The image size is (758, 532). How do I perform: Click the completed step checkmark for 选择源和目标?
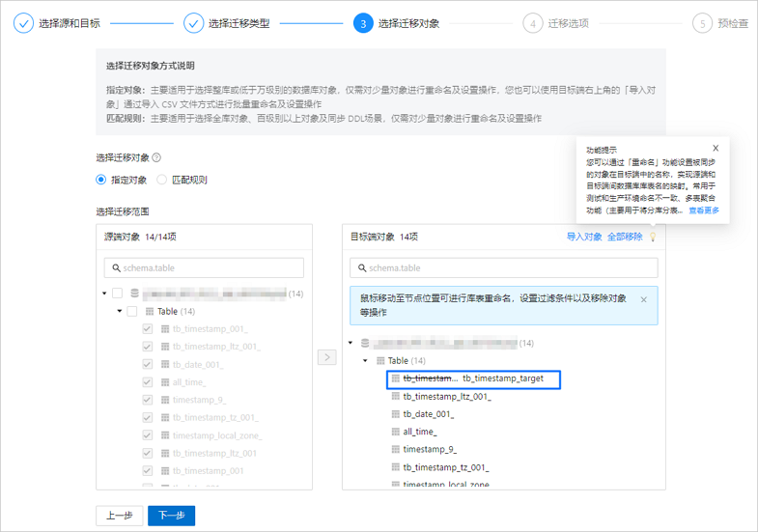tap(23, 23)
